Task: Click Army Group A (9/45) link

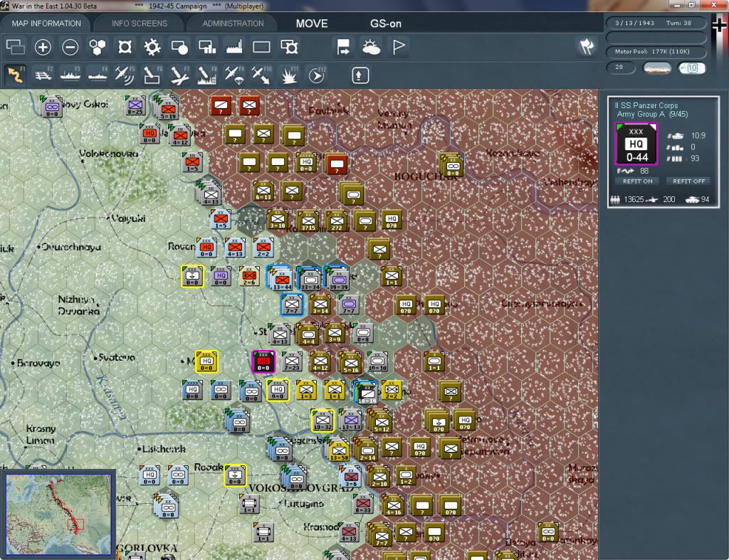Action: point(652,115)
